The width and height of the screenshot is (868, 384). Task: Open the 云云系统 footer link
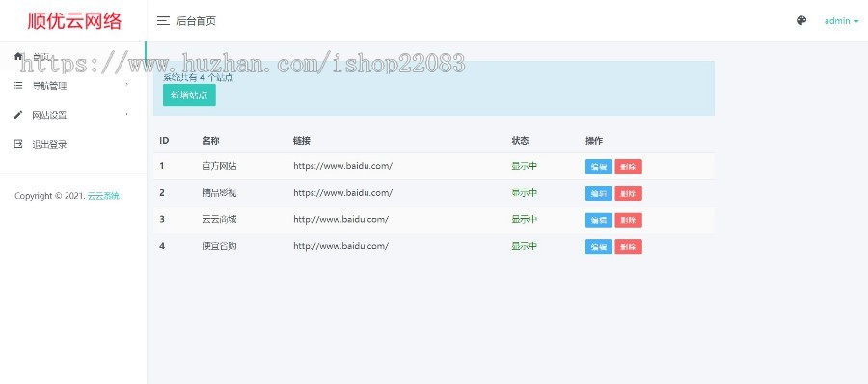103,196
